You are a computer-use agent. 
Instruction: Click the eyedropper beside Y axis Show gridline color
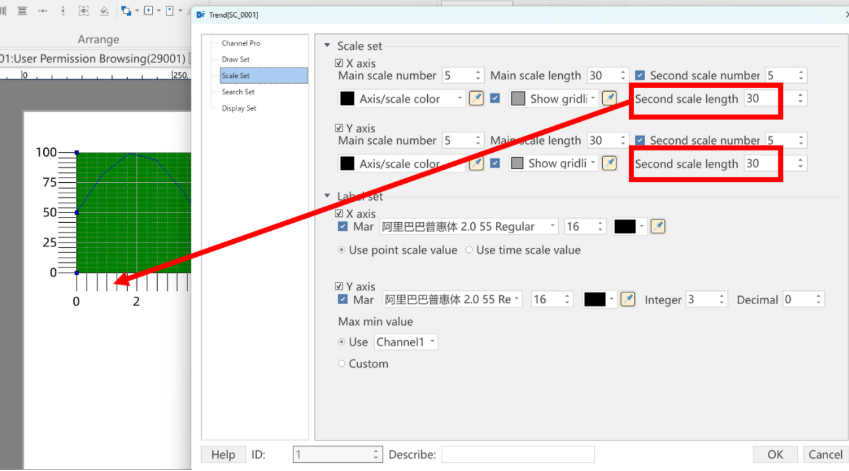[x=610, y=163]
